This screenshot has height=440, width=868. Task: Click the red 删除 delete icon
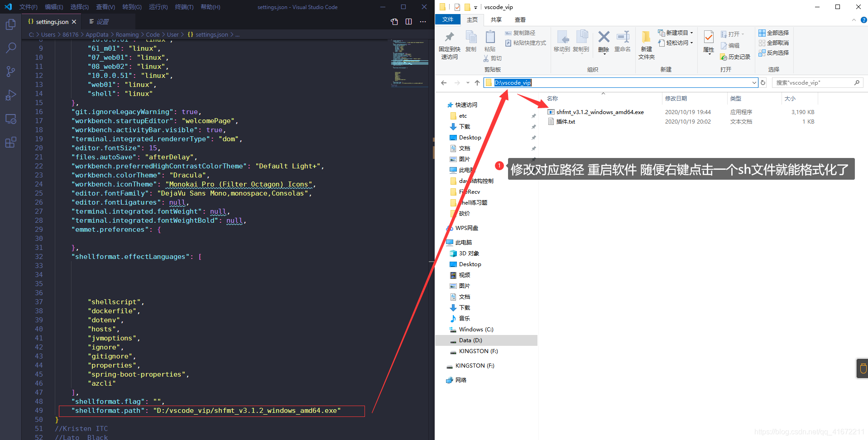(604, 37)
